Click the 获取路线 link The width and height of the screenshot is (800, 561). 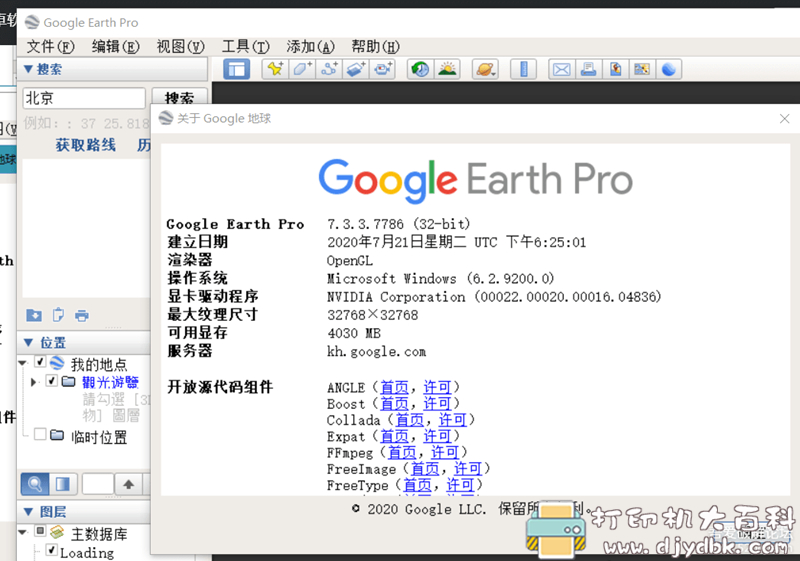click(86, 145)
